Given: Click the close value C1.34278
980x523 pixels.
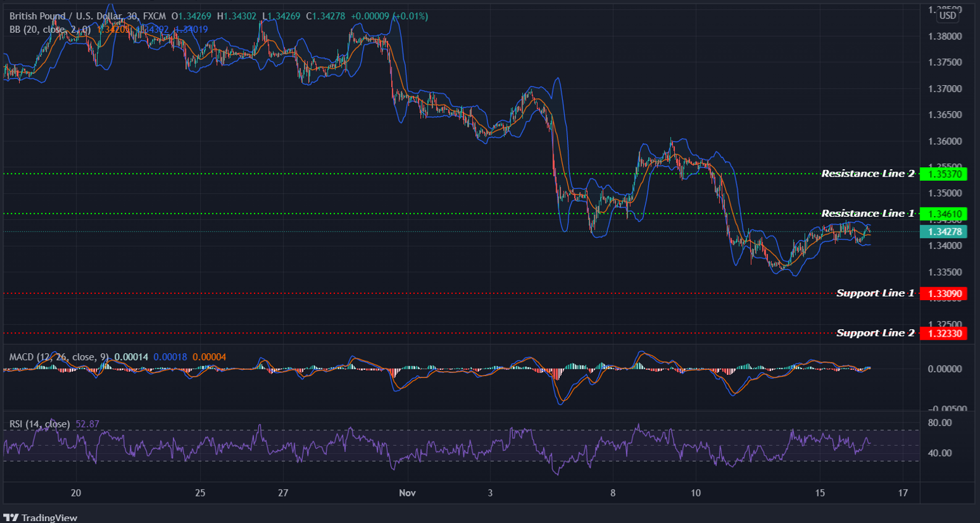Looking at the screenshot, I should (326, 16).
